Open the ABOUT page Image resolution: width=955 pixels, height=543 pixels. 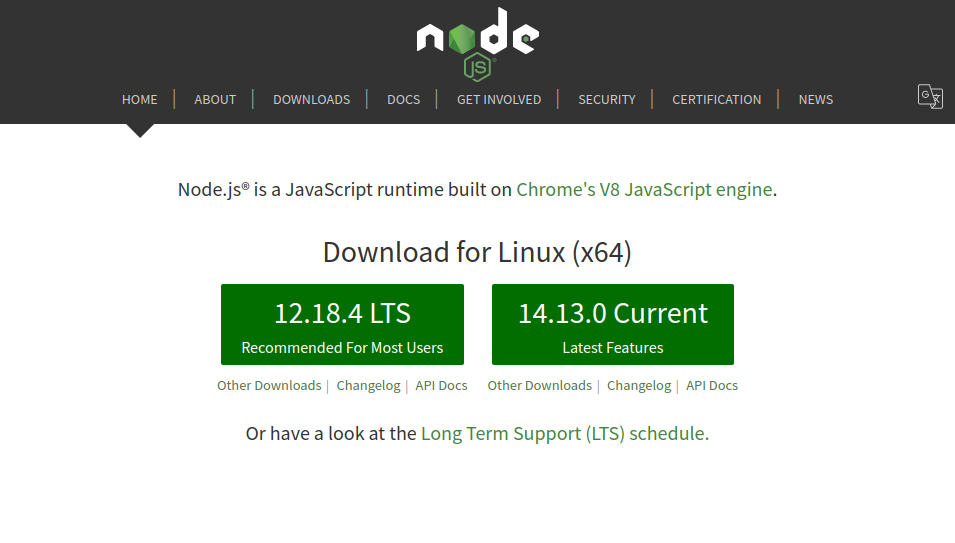pyautogui.click(x=215, y=99)
